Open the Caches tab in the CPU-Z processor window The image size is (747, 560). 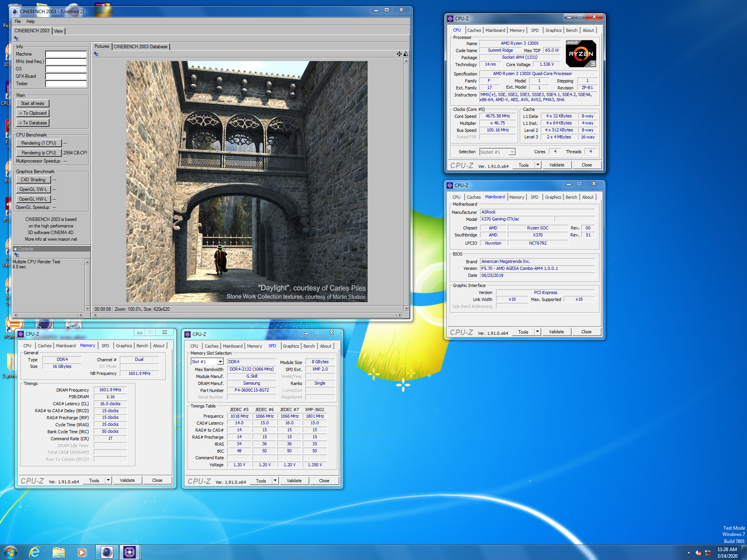[474, 30]
